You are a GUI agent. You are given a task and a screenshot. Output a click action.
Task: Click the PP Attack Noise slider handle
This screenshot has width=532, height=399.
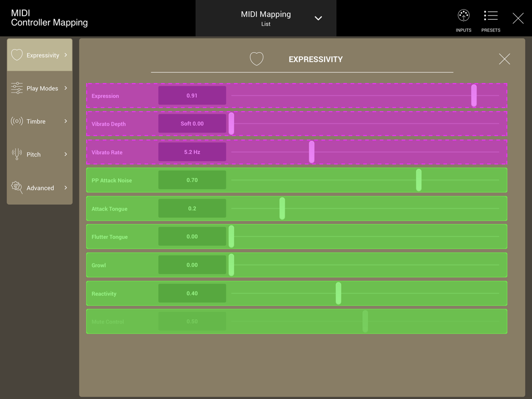[419, 180]
